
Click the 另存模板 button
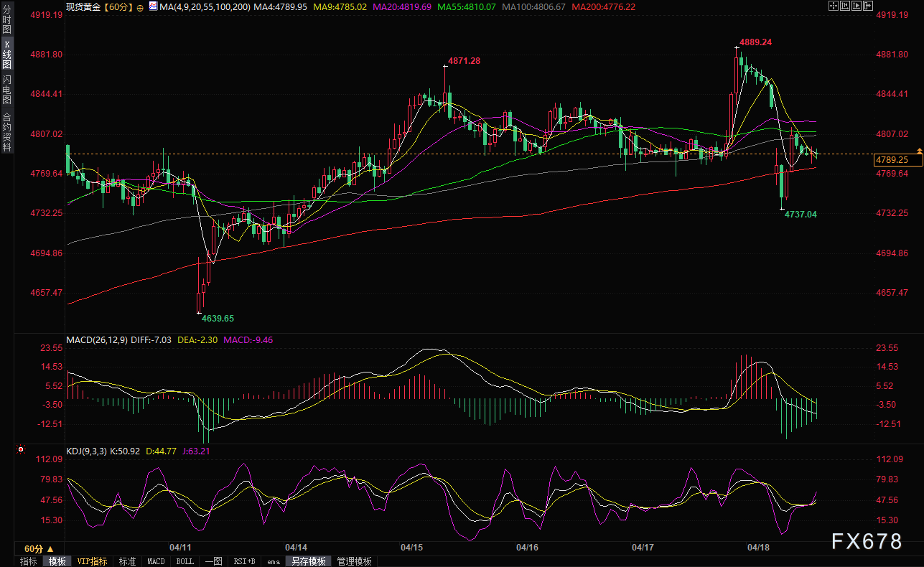308,561
